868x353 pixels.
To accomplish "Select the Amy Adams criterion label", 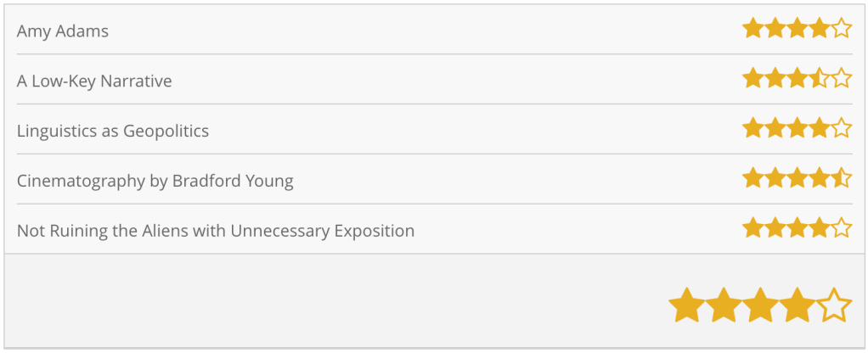I will (63, 31).
